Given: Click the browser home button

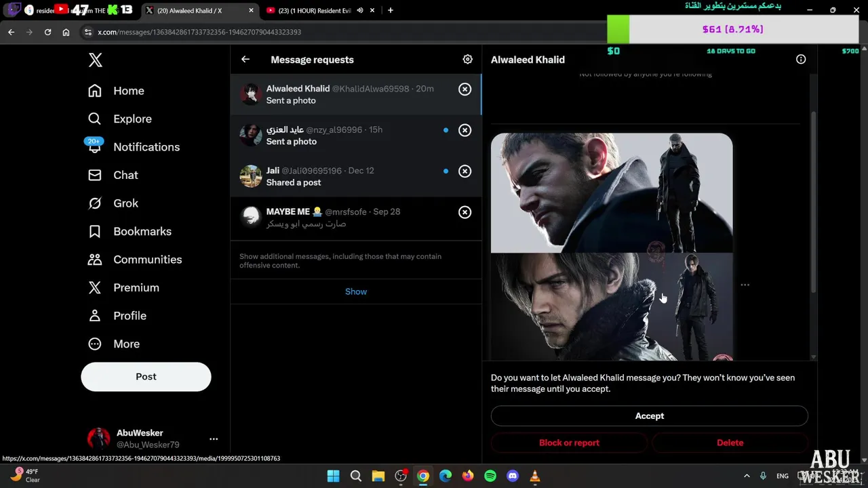Looking at the screenshot, I should (66, 32).
